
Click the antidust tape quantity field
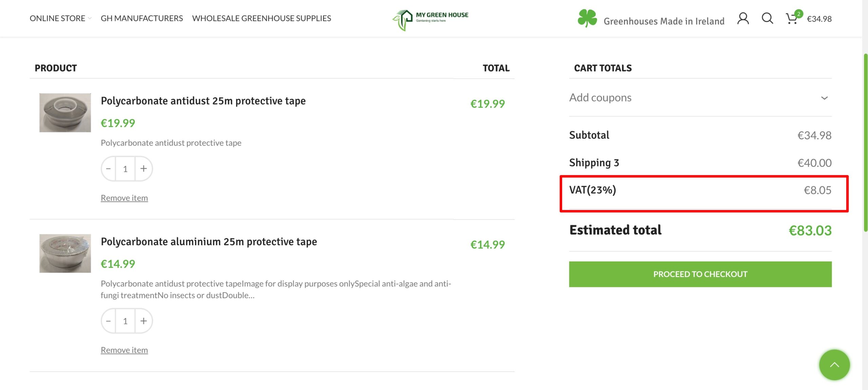(x=125, y=169)
